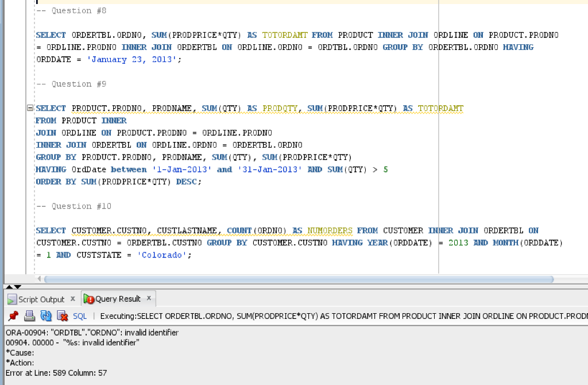This screenshot has height=385, width=588.
Task: Click the NUMORDERS alias in Question 10
Action: [330, 230]
